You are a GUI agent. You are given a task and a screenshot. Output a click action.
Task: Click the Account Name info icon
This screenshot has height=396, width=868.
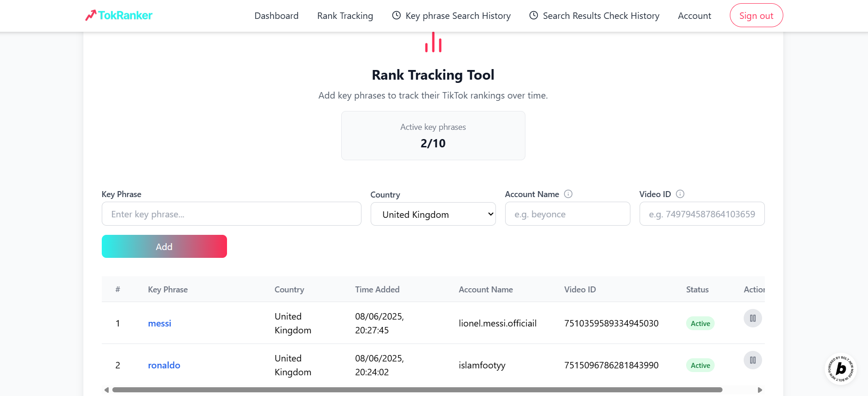click(568, 194)
